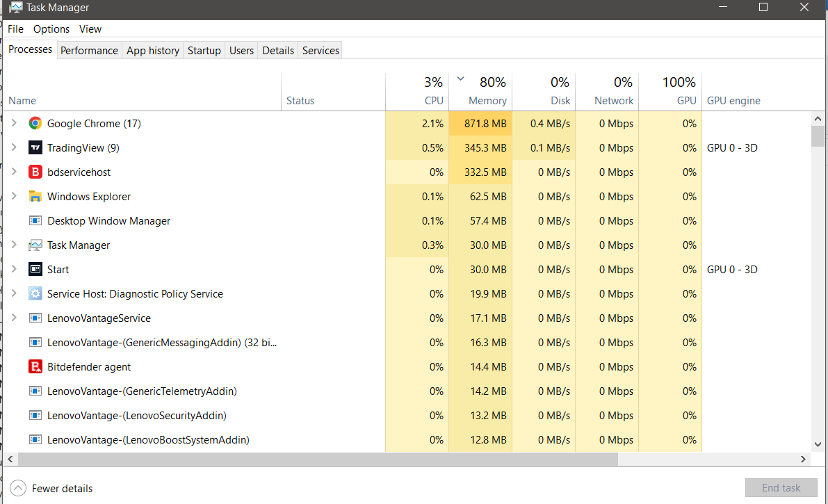Switch to the Services tab
Image resolution: width=828 pixels, height=504 pixels.
(x=320, y=51)
